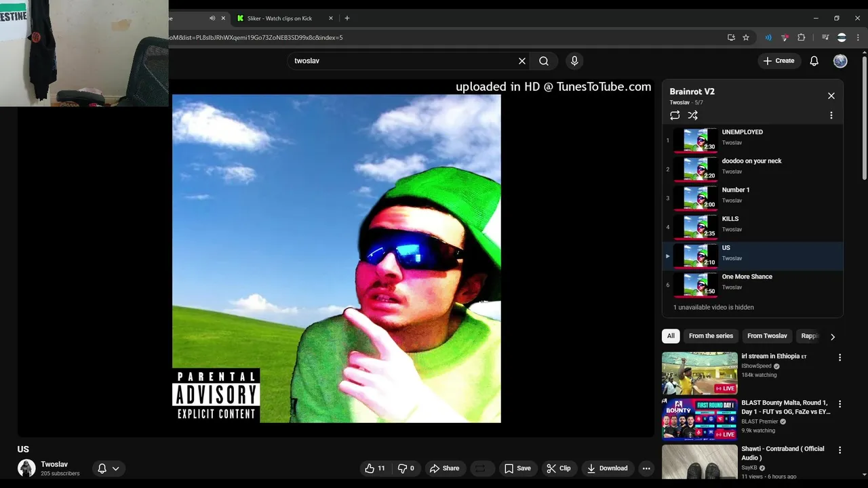Open the Extensions puzzle menu
This screenshot has width=868, height=488.
coord(802,37)
